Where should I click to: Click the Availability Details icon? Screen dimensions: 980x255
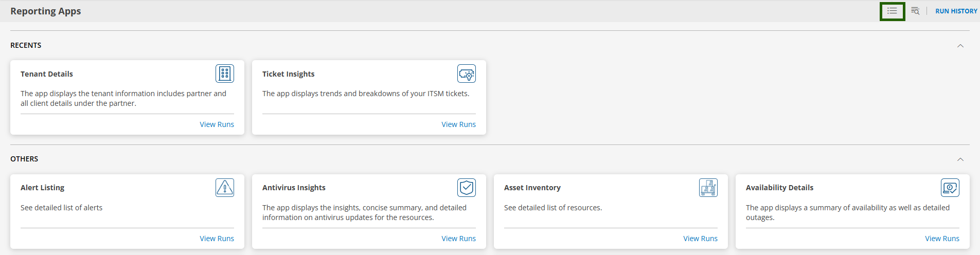[950, 188]
